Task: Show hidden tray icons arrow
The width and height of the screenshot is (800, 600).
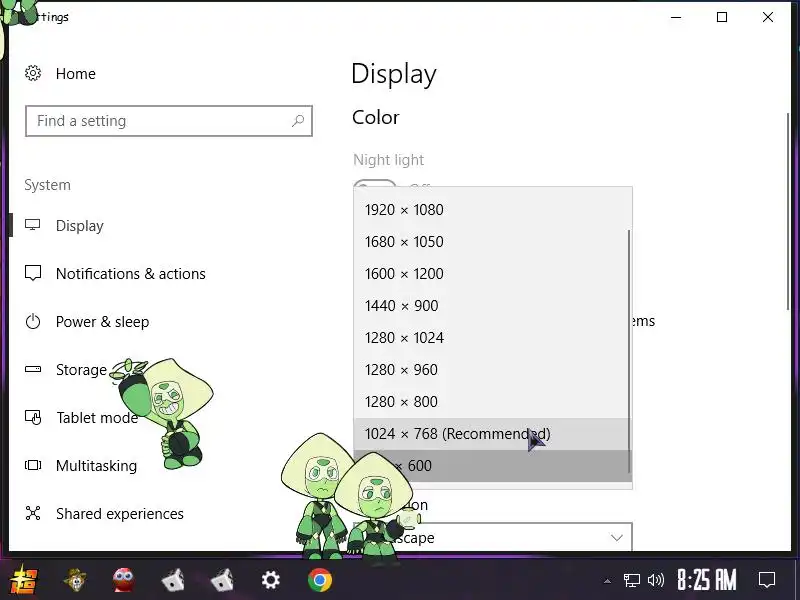Action: 607,581
